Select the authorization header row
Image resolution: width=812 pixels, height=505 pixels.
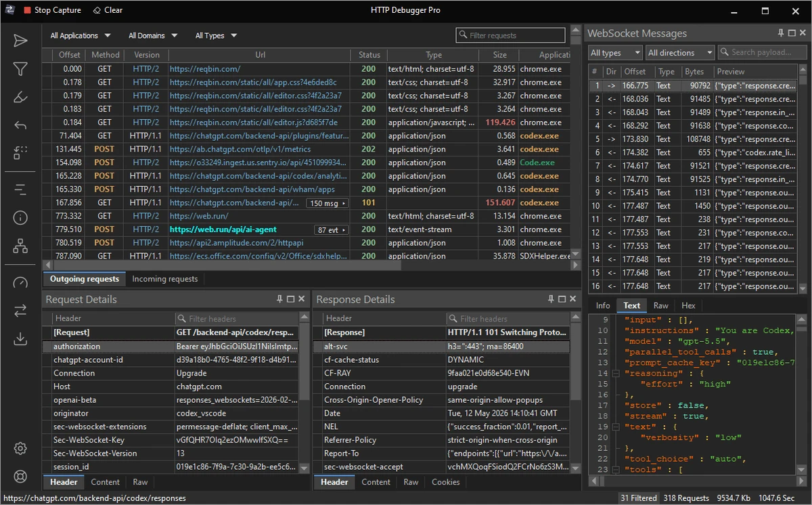(170, 346)
